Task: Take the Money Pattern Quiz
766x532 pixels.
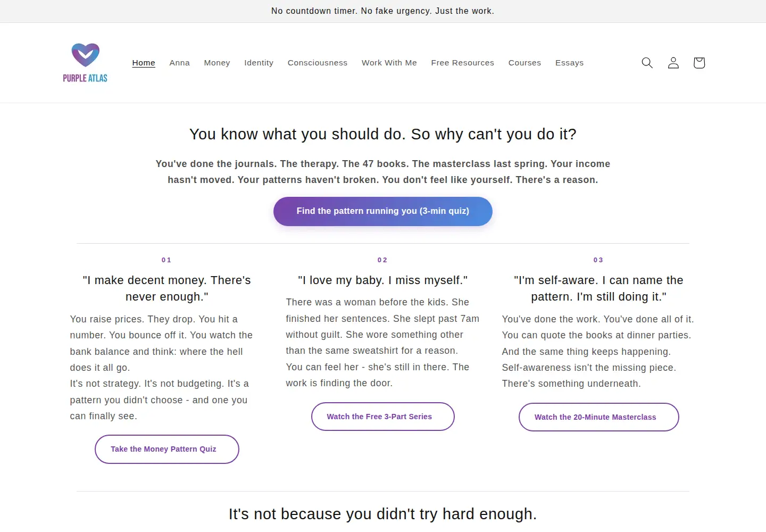Action: coord(167,449)
